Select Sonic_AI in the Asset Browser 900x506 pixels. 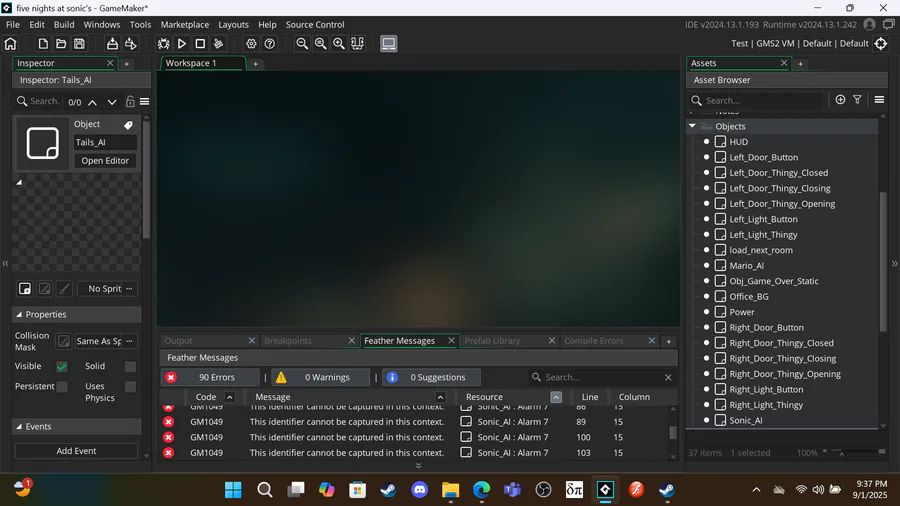(746, 421)
